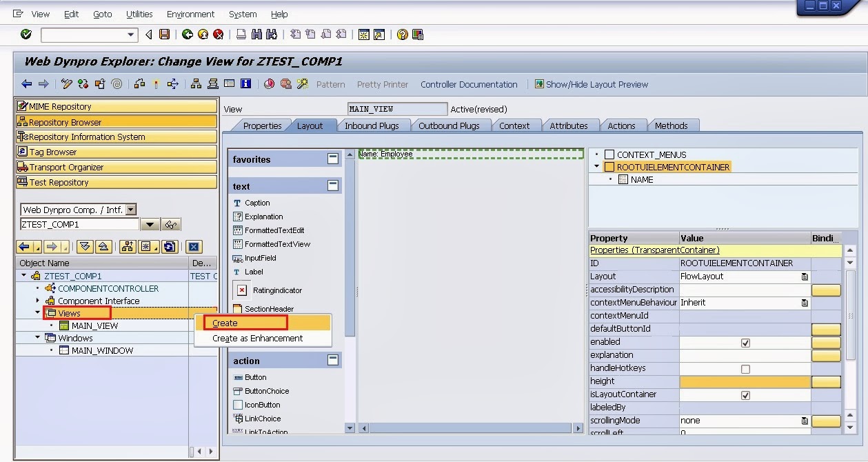Click the yellow Help question mark icon
This screenshot has width=868, height=462.
click(x=402, y=34)
